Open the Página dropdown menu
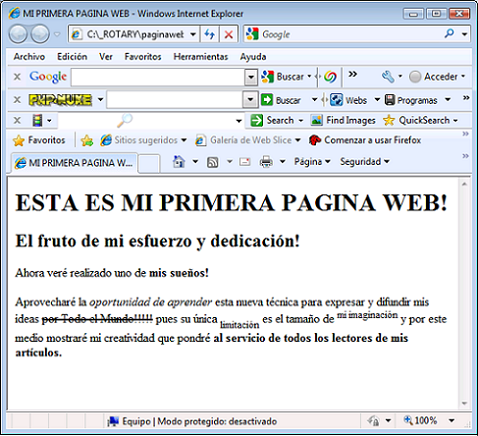 tap(312, 162)
